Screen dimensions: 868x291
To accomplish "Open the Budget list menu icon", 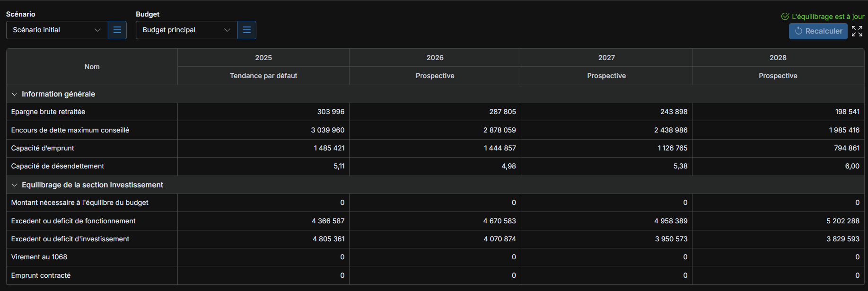I will 246,30.
